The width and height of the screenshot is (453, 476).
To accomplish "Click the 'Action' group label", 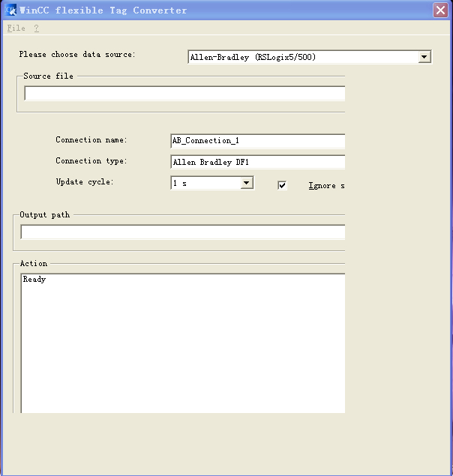I will click(x=34, y=264).
